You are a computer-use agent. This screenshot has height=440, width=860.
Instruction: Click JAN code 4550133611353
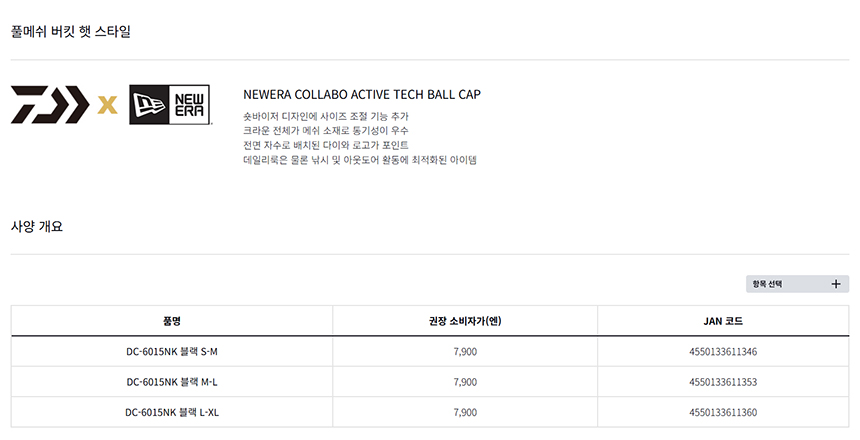[722, 382]
